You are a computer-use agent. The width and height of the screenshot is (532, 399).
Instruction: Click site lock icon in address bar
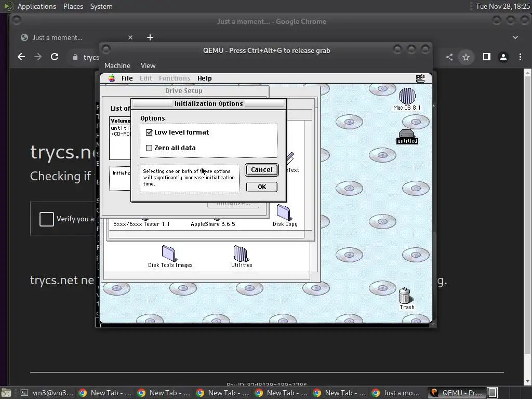tap(75, 57)
